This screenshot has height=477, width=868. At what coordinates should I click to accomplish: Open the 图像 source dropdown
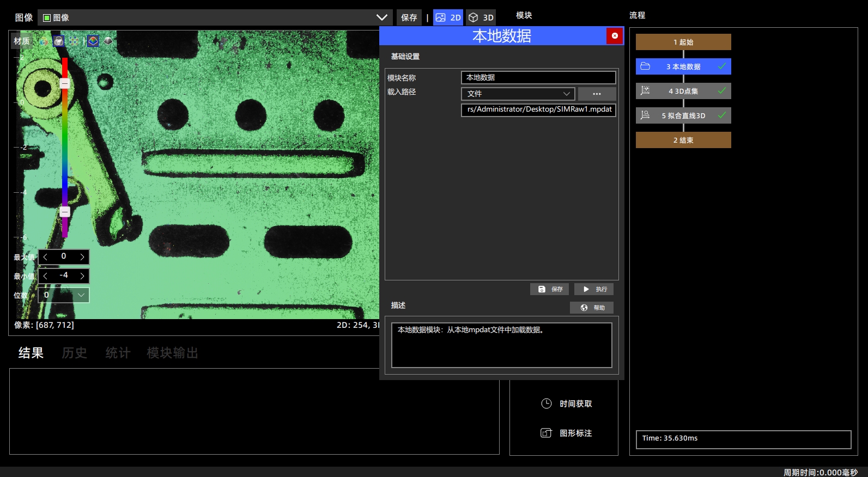(x=215, y=17)
